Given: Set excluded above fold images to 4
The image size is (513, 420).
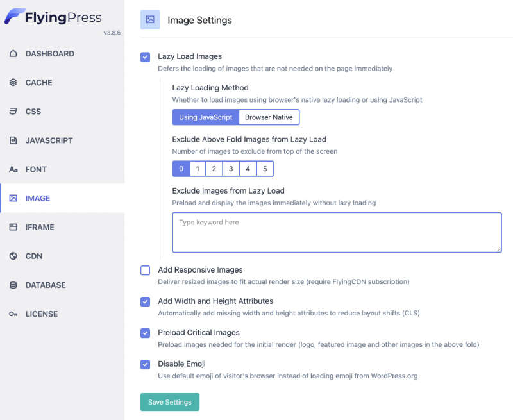Looking at the screenshot, I should (248, 169).
